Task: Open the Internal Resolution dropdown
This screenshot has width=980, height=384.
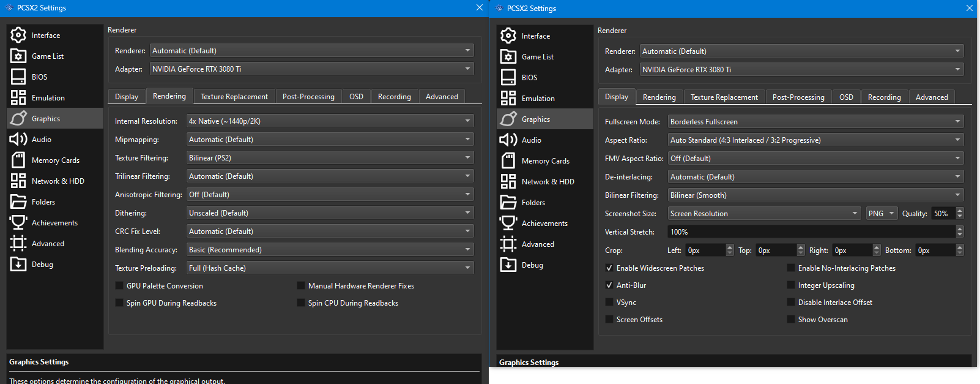Action: [330, 121]
